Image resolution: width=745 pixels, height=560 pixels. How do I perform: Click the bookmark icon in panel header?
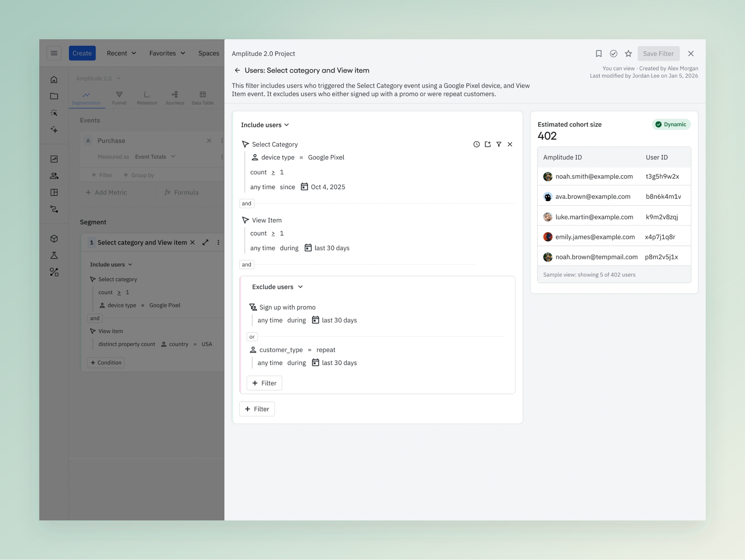coord(598,53)
